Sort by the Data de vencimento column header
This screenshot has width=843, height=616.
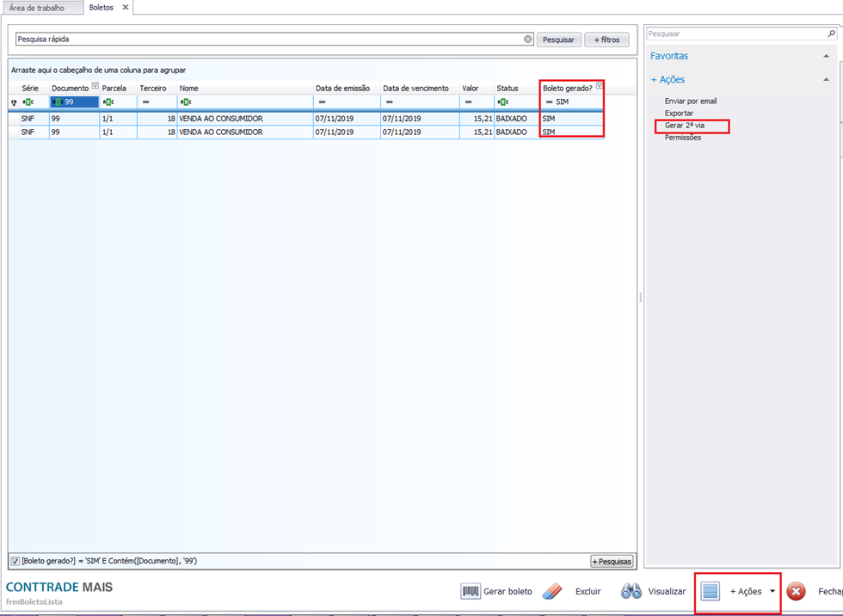tap(420, 88)
